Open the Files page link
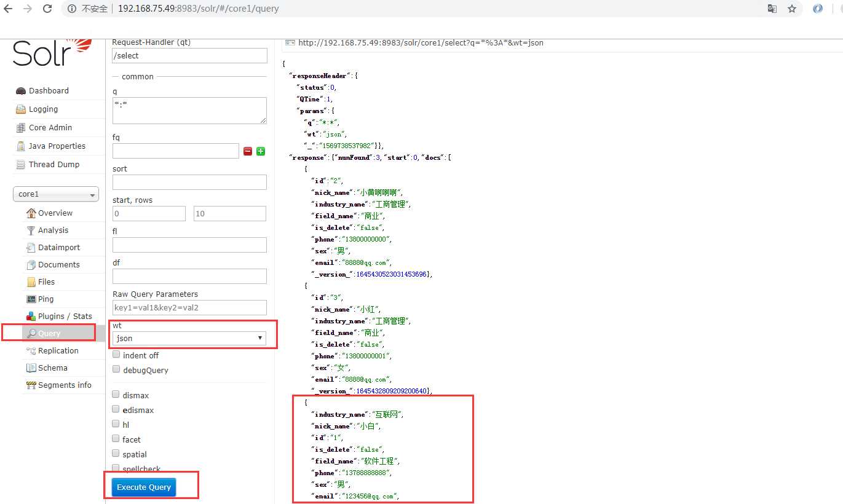843x504 pixels. click(x=46, y=282)
